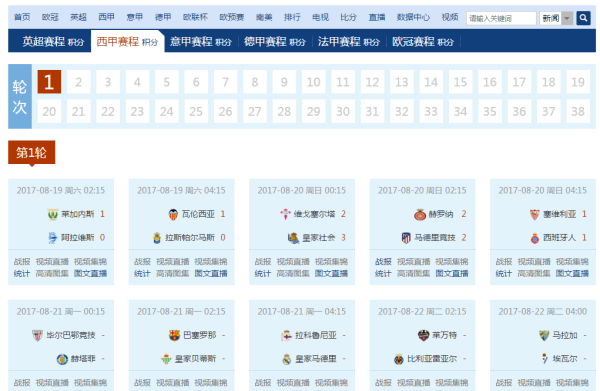Click the Sevilla team crest
This screenshot has height=391, width=600.
[535, 214]
